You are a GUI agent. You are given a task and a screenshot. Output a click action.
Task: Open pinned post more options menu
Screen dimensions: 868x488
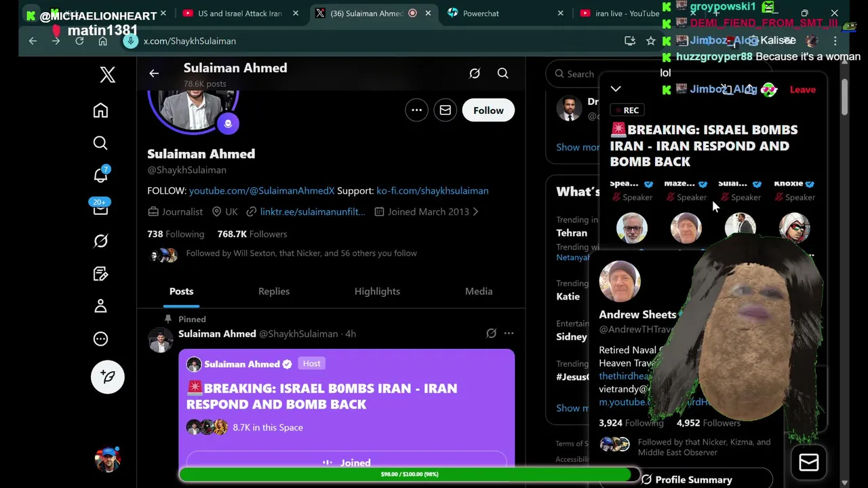509,333
